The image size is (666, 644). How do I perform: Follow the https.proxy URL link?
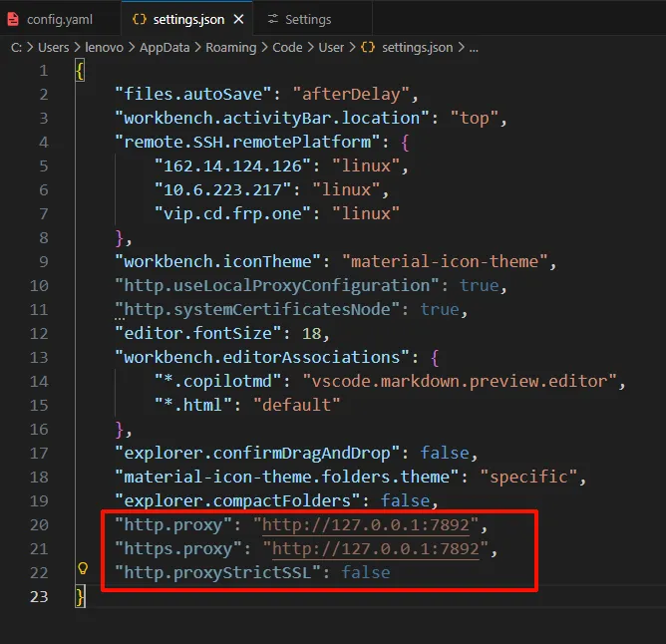click(x=376, y=548)
